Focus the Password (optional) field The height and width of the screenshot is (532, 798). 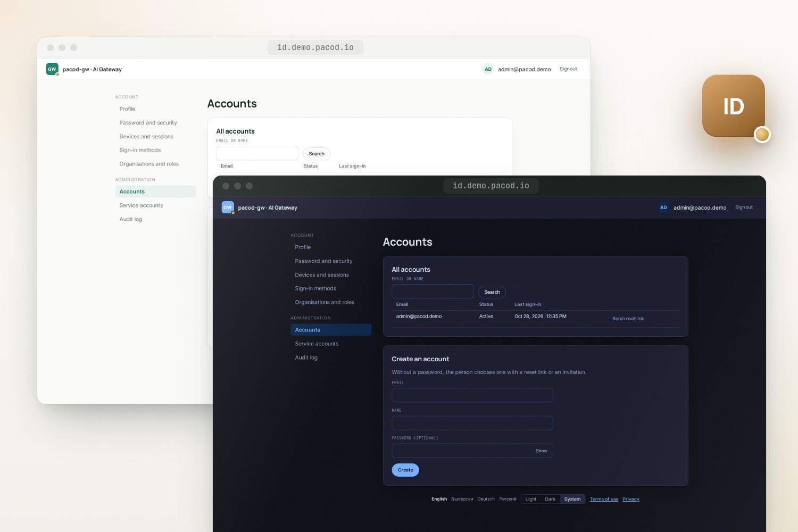[x=472, y=451]
